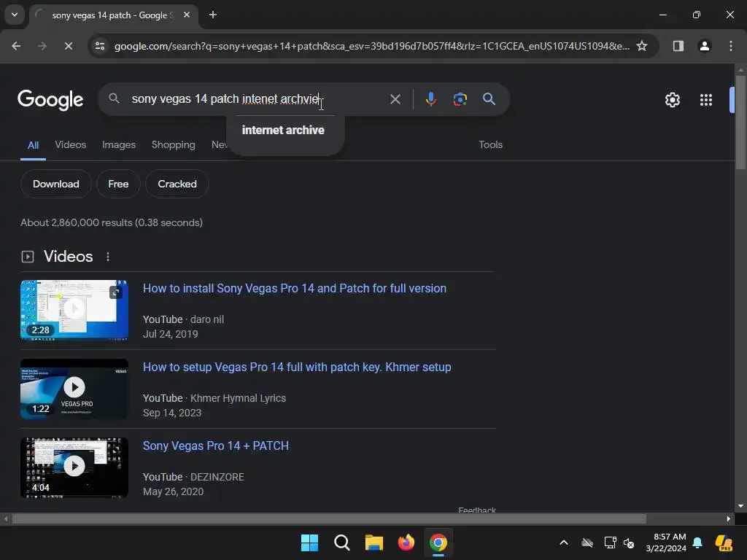Play the 4:04 video thumbnail

pos(74,467)
